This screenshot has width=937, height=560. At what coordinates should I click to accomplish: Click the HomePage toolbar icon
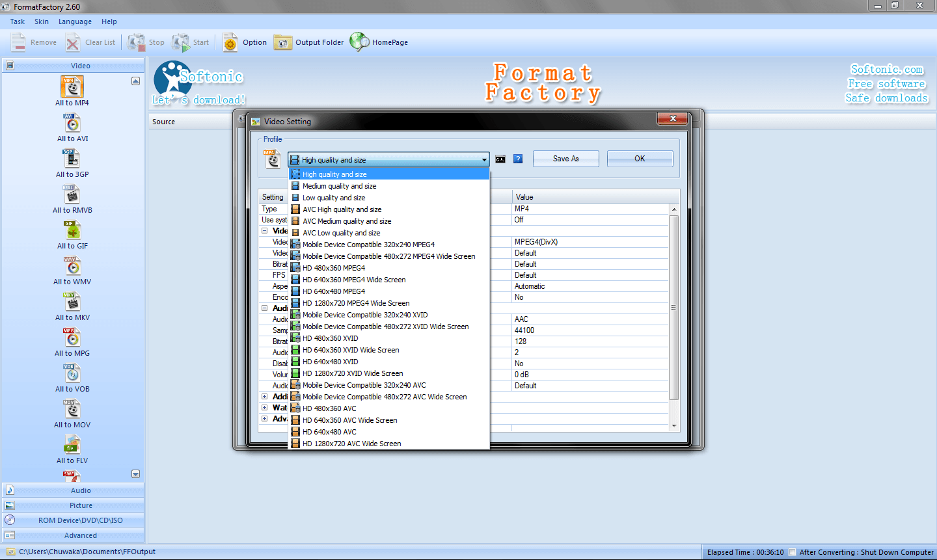(359, 42)
